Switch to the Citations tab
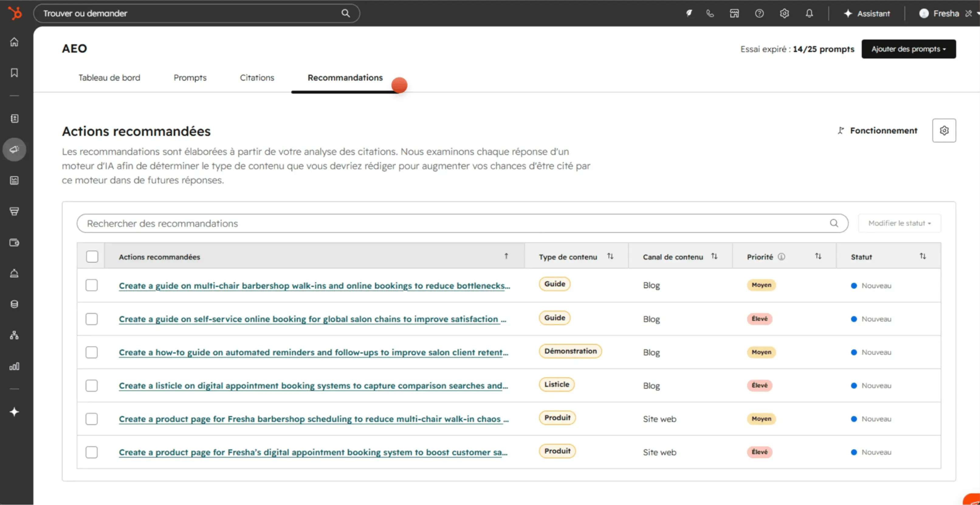 pos(257,78)
